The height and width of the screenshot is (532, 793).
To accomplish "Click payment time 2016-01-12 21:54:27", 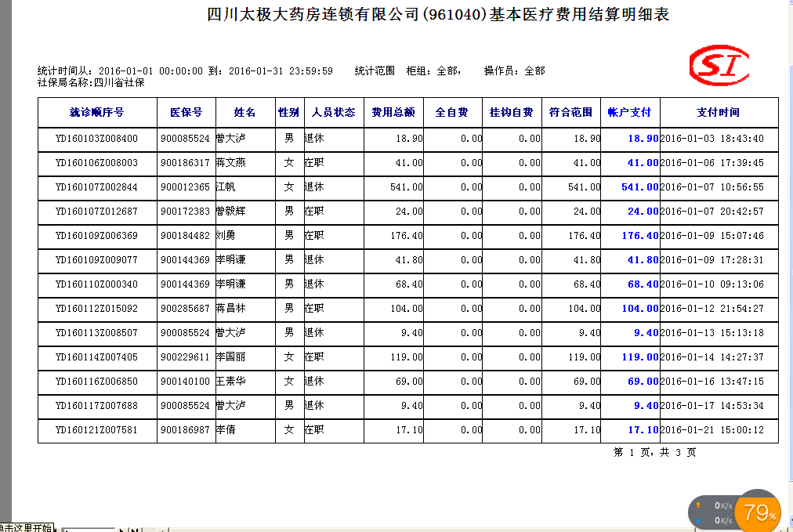I will (712, 309).
